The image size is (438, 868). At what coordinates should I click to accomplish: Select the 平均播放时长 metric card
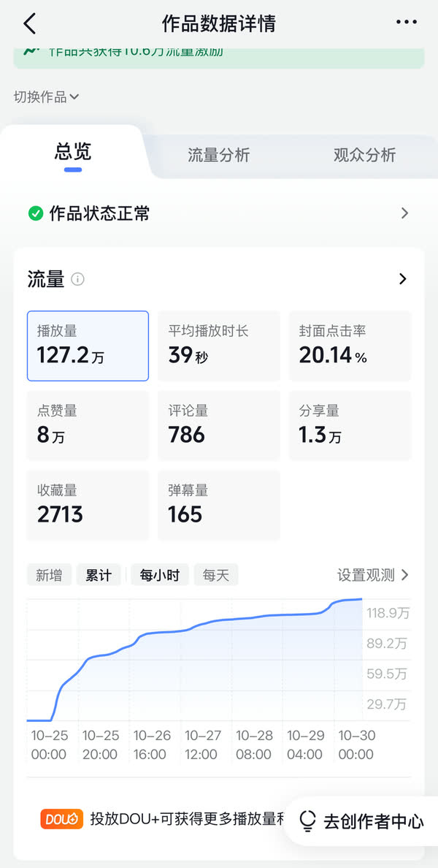click(219, 346)
